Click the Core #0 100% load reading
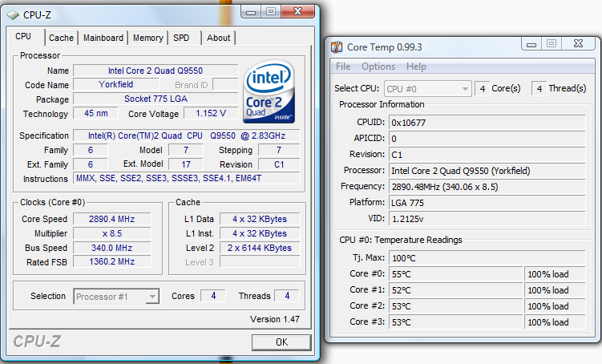Viewport: 602px width, 364px height. point(555,274)
